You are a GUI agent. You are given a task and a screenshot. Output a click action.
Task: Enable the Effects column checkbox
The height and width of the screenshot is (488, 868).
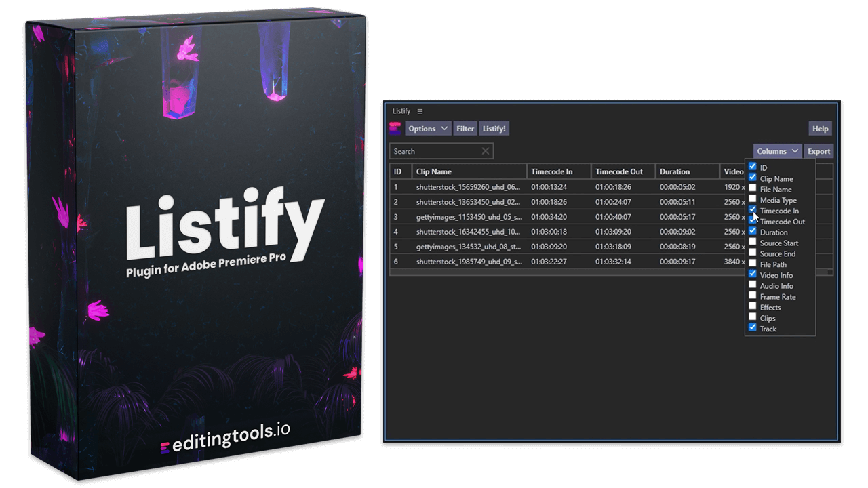pyautogui.click(x=753, y=307)
